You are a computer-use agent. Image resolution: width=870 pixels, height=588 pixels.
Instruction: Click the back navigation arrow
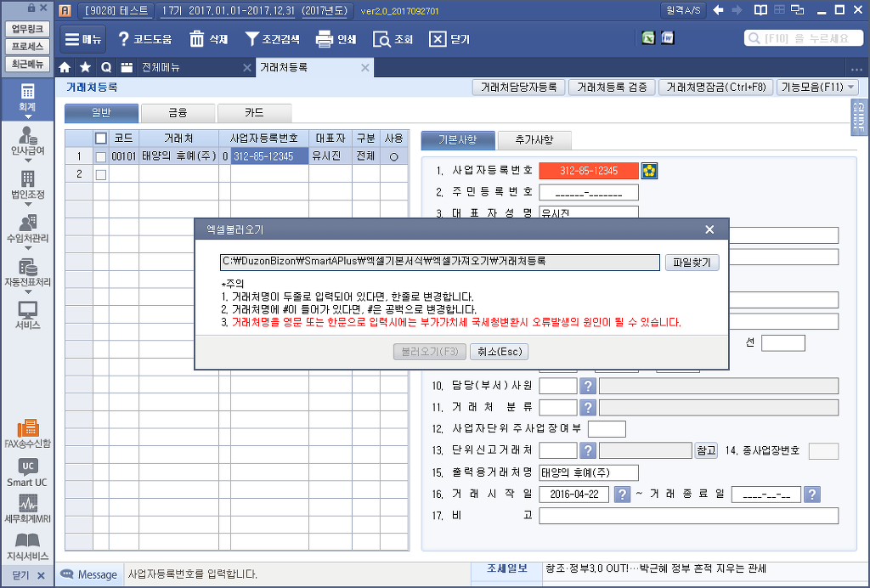coord(718,10)
